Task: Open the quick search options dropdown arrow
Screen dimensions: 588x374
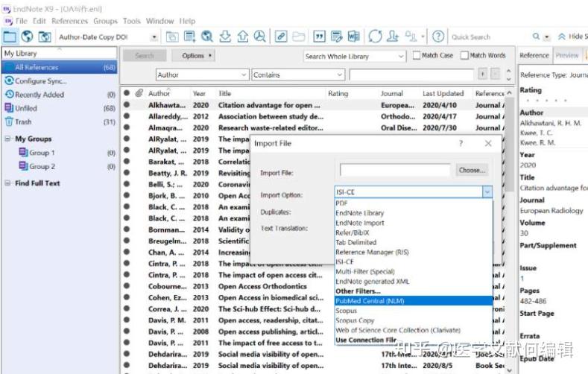Action: tap(547, 37)
